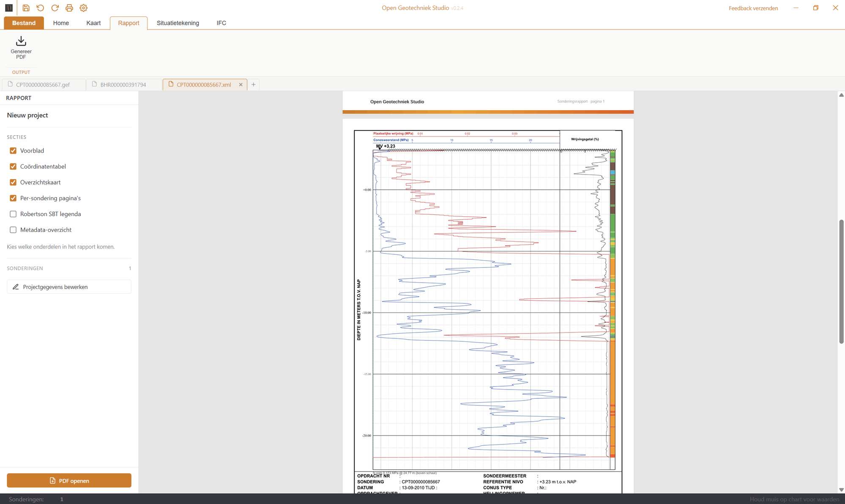Click Plaatselijke wrijving (MPa) axis label
845x504 pixels.
(393, 133)
